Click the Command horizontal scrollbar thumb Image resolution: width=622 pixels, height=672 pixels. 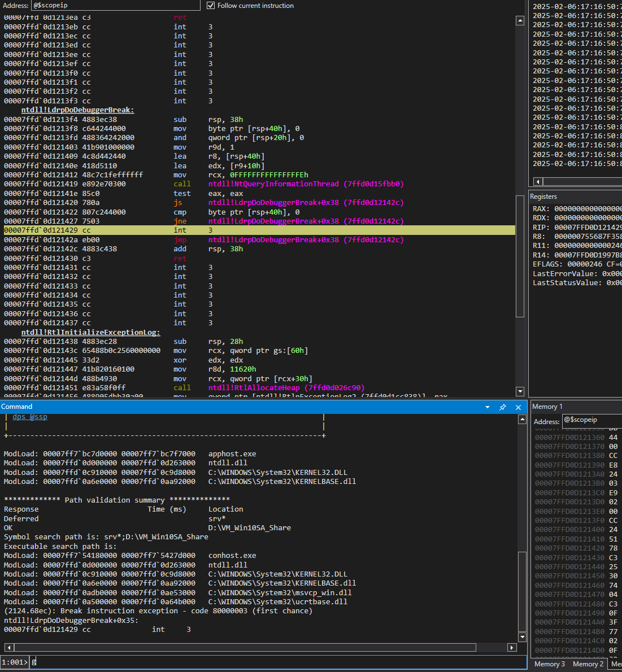click(x=245, y=647)
